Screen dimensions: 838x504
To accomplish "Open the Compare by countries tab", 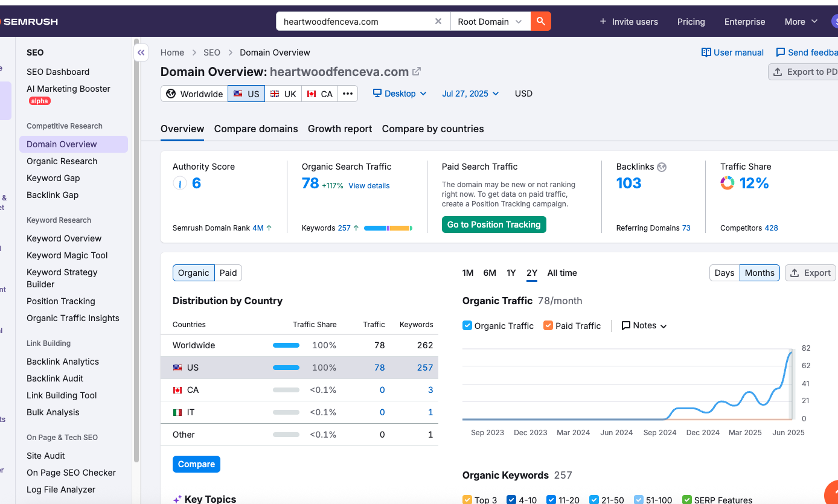I will pyautogui.click(x=433, y=129).
